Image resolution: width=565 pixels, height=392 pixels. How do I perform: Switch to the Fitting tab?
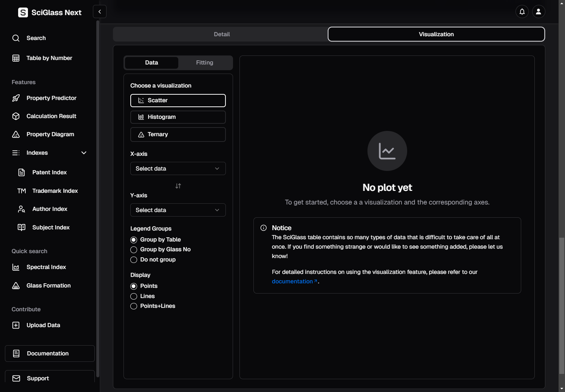204,63
